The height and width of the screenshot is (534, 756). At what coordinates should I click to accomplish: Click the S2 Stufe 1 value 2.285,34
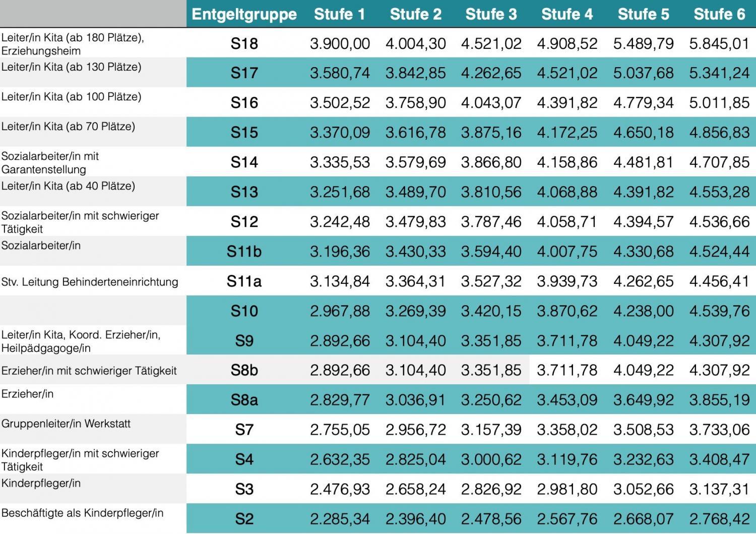tap(340, 519)
